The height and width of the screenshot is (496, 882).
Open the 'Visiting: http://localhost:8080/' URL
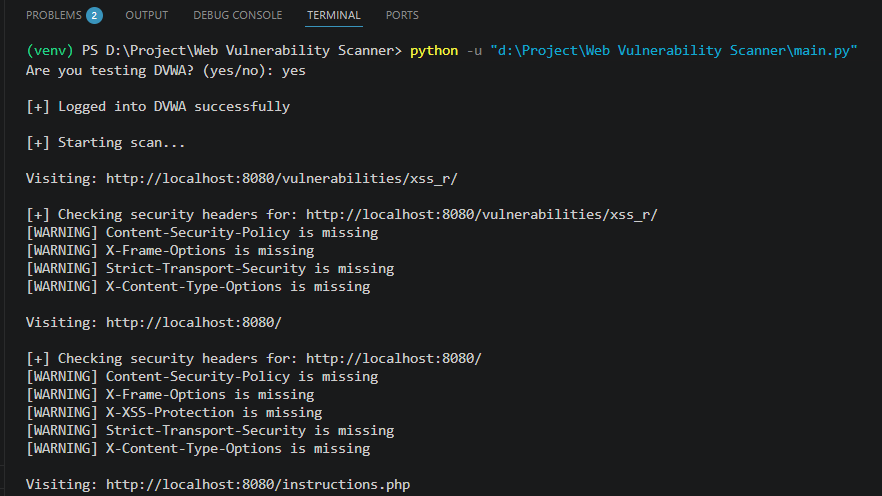point(194,323)
